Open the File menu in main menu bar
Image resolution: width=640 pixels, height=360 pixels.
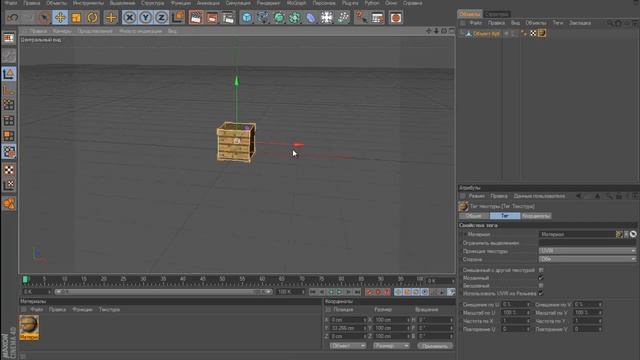click(11, 3)
